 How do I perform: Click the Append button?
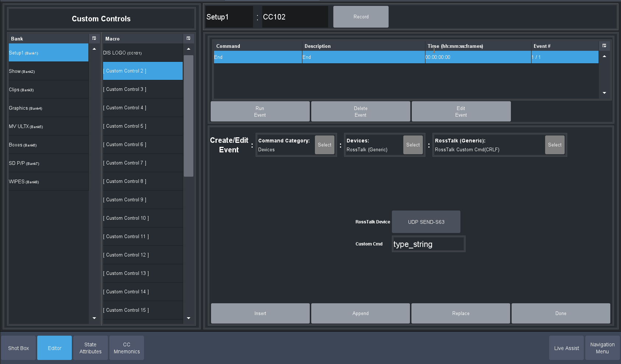pyautogui.click(x=360, y=313)
